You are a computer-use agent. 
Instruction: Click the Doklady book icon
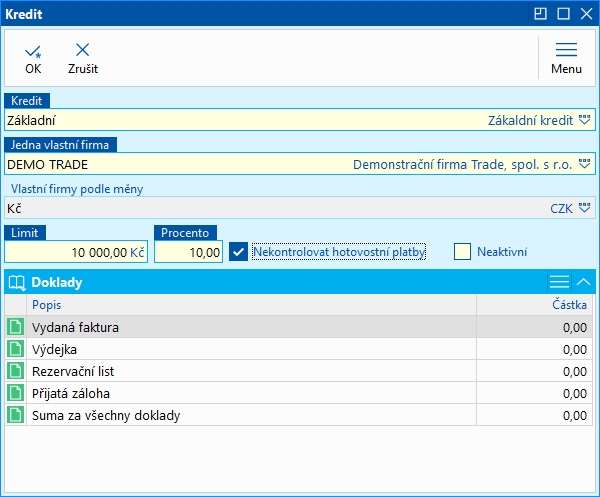17,283
